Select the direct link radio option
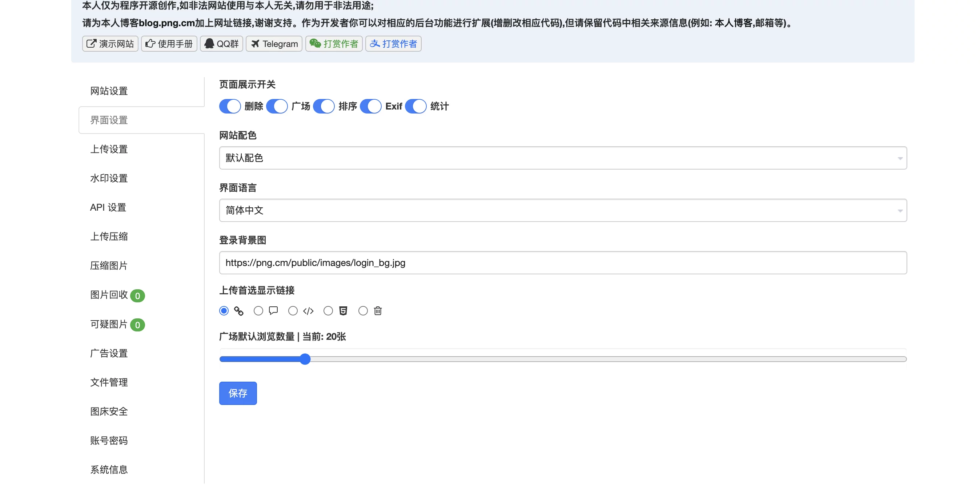 (x=224, y=311)
